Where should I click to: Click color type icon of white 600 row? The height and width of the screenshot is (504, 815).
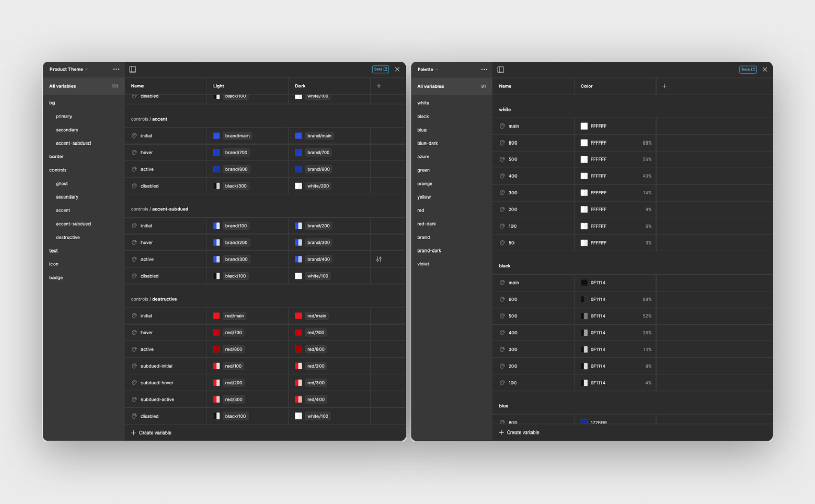click(x=502, y=143)
